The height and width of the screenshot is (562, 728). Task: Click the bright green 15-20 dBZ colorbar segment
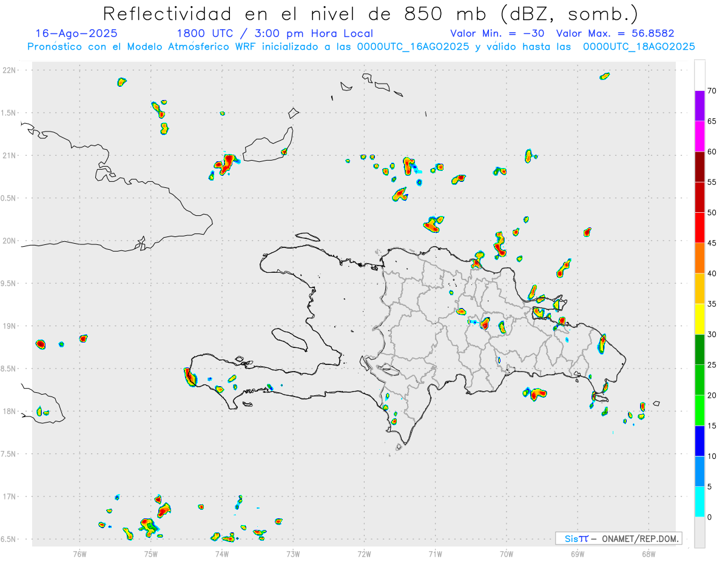click(699, 410)
